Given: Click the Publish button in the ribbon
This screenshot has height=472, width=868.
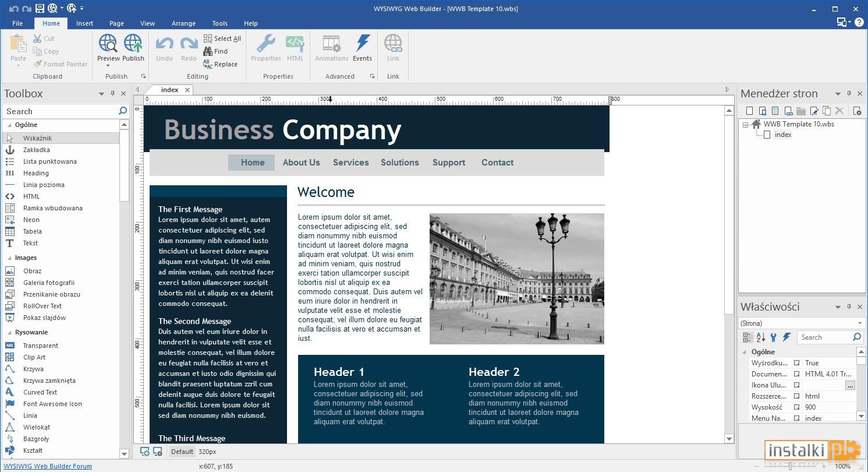Looking at the screenshot, I should (x=133, y=48).
